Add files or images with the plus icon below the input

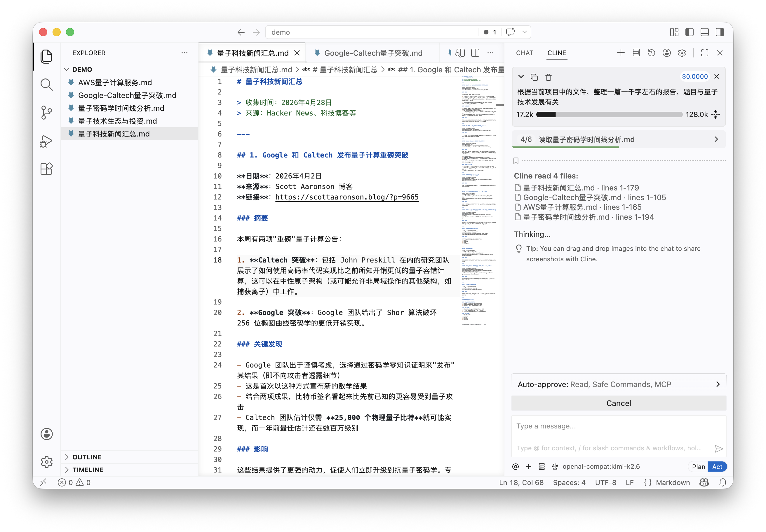coord(528,466)
